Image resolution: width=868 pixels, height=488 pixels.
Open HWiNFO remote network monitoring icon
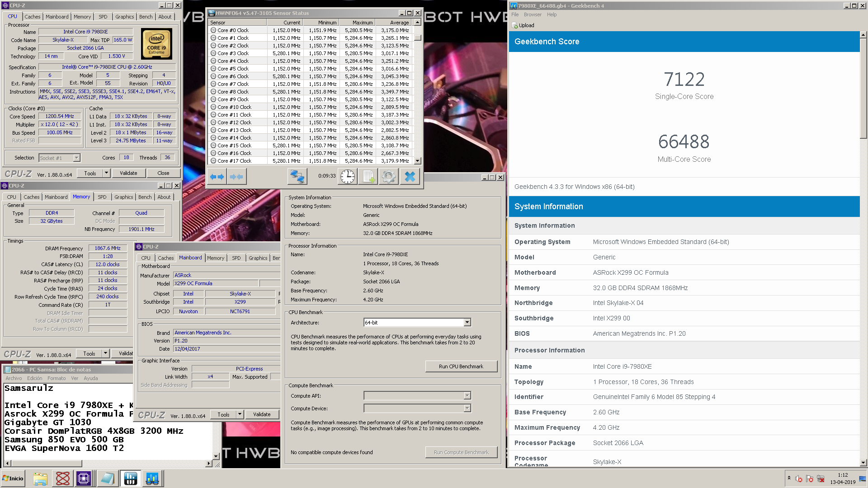(297, 177)
